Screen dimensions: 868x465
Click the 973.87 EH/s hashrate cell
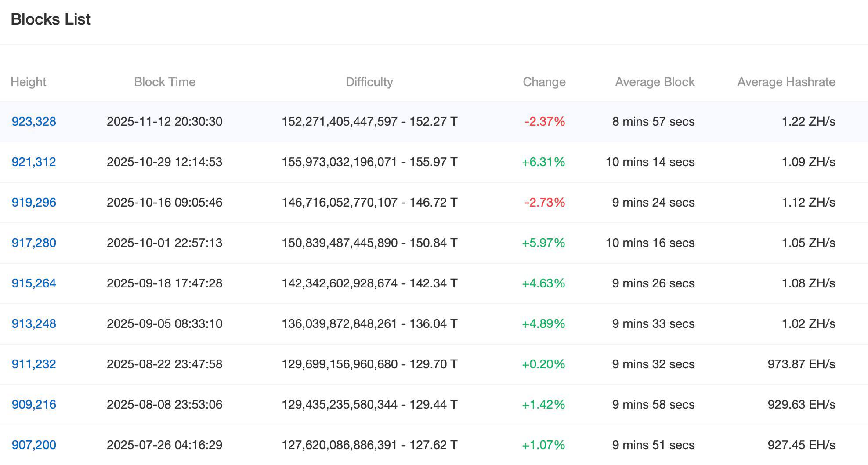tap(801, 364)
